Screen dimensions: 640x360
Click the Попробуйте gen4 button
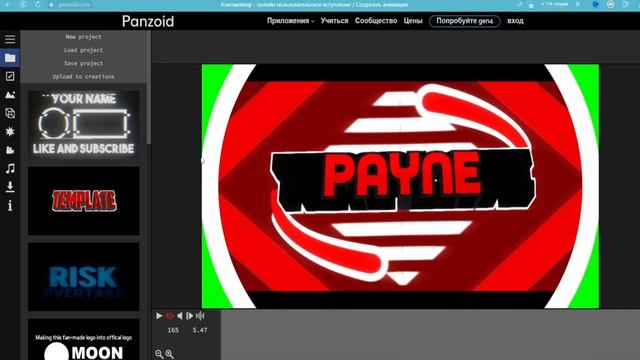coord(464,21)
